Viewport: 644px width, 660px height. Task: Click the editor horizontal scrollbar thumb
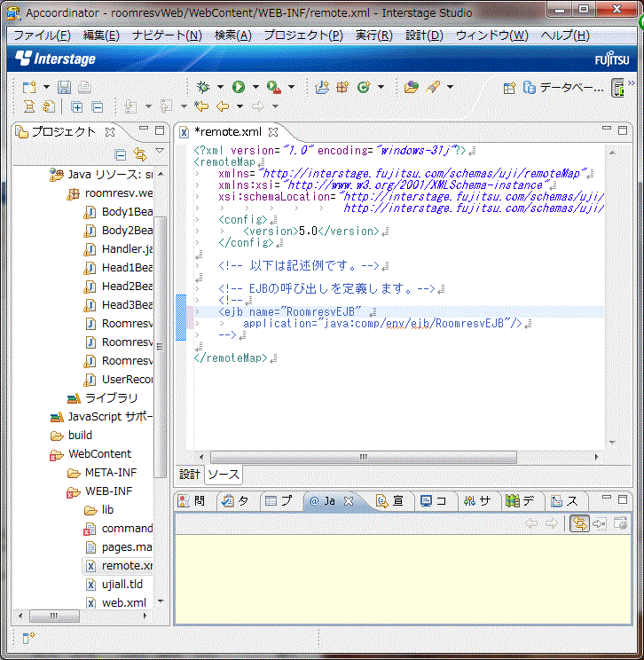[364, 457]
